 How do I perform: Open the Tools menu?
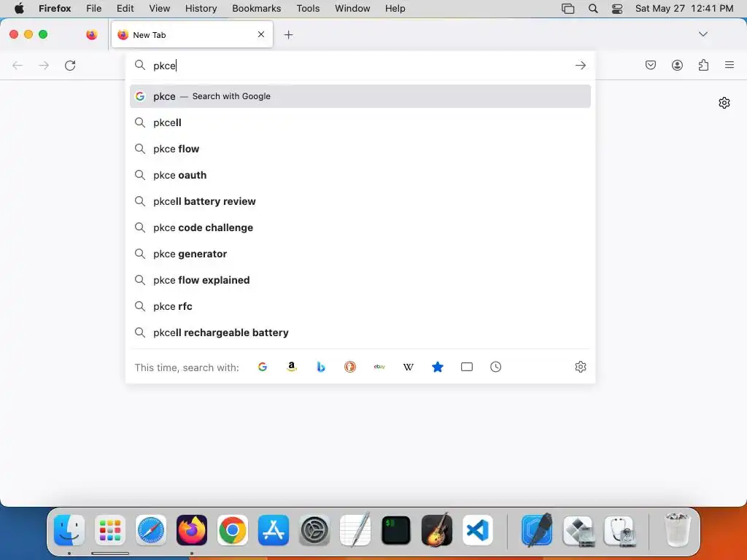click(308, 8)
